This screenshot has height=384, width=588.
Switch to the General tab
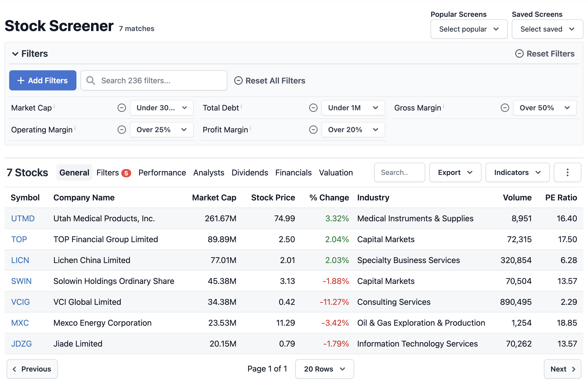pyautogui.click(x=74, y=172)
